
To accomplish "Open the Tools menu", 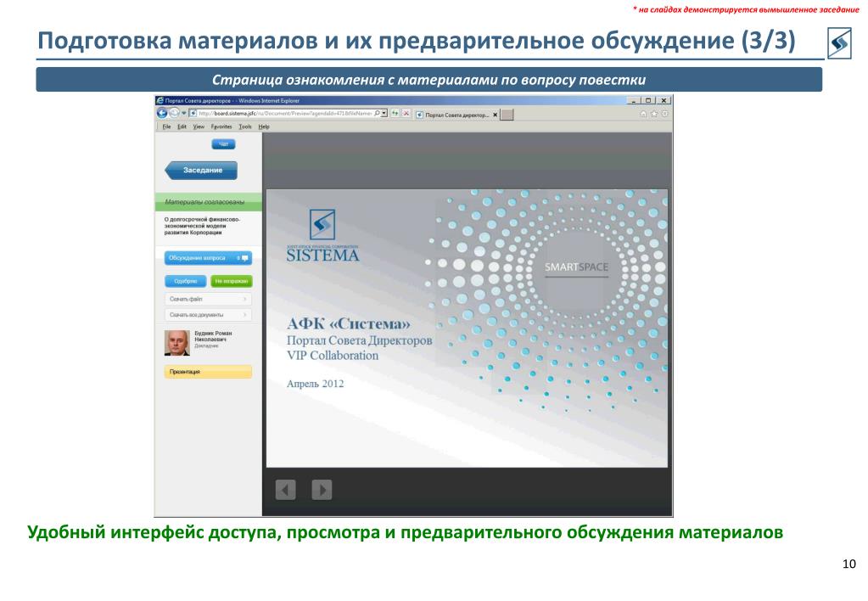I will (244, 126).
